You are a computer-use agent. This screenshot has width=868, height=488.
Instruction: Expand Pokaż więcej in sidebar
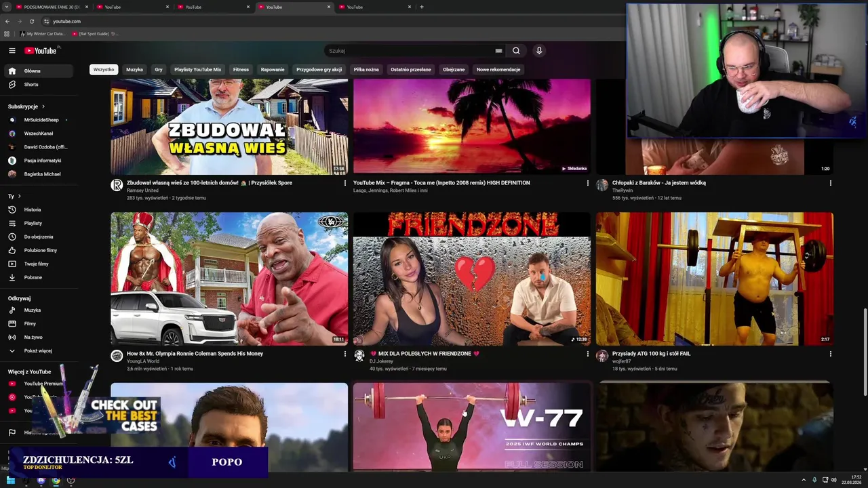tap(41, 350)
